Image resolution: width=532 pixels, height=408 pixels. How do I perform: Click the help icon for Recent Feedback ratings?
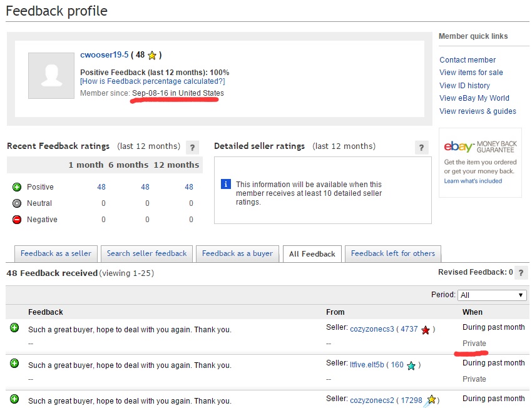[x=193, y=148]
